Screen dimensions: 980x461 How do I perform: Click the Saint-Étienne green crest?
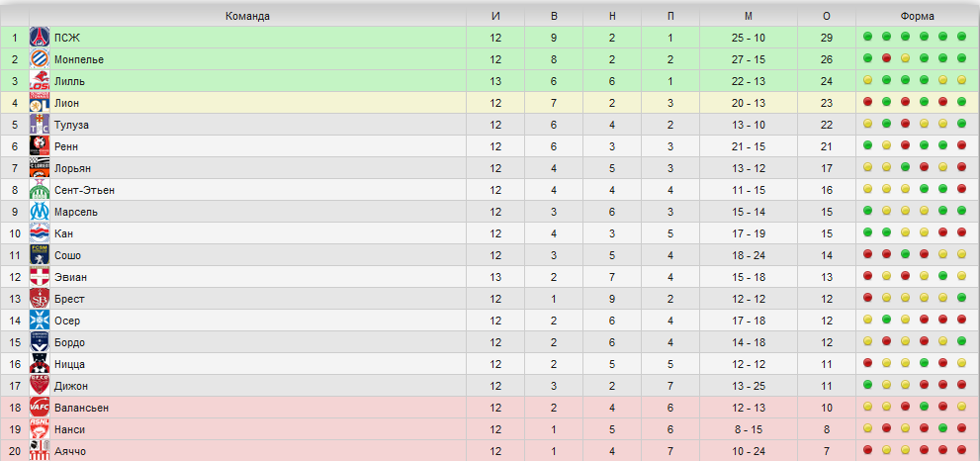(x=40, y=190)
